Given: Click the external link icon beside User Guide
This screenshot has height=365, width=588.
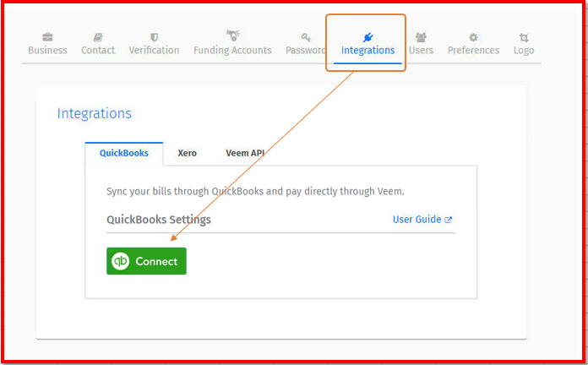Looking at the screenshot, I should coord(449,220).
